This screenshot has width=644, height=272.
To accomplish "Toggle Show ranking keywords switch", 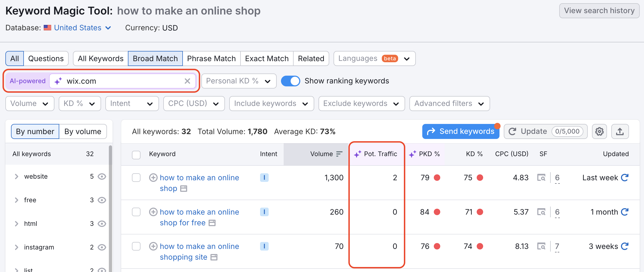I will pos(291,81).
